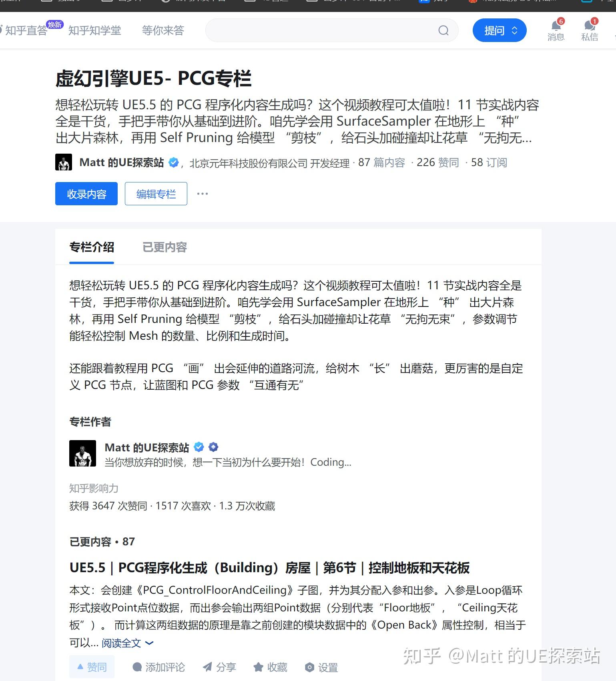
Task: Open the 消息 notifications bell
Action: tap(556, 26)
